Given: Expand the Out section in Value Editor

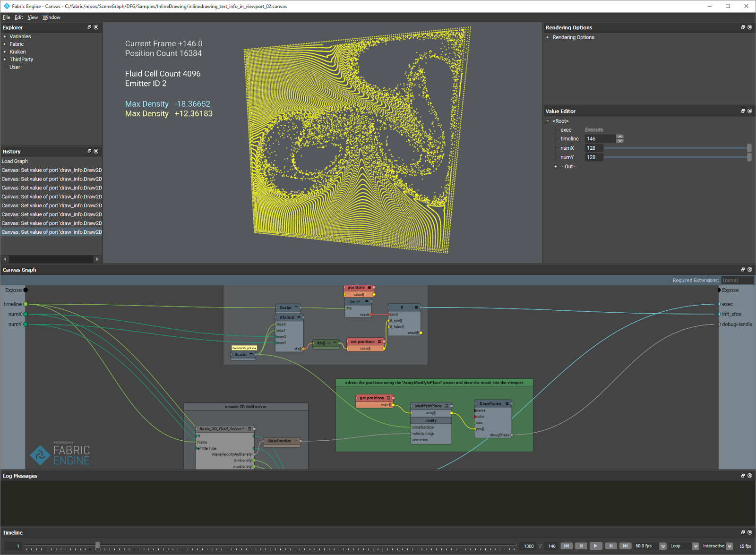Looking at the screenshot, I should coord(556,167).
